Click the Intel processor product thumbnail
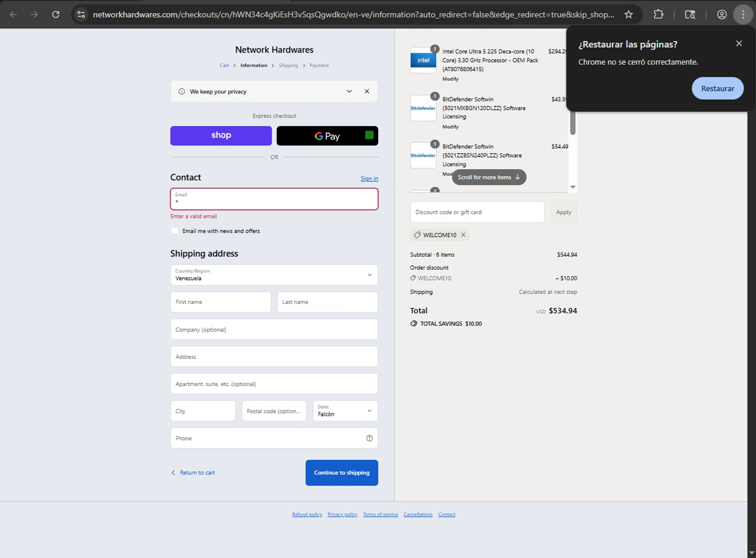 click(423, 60)
